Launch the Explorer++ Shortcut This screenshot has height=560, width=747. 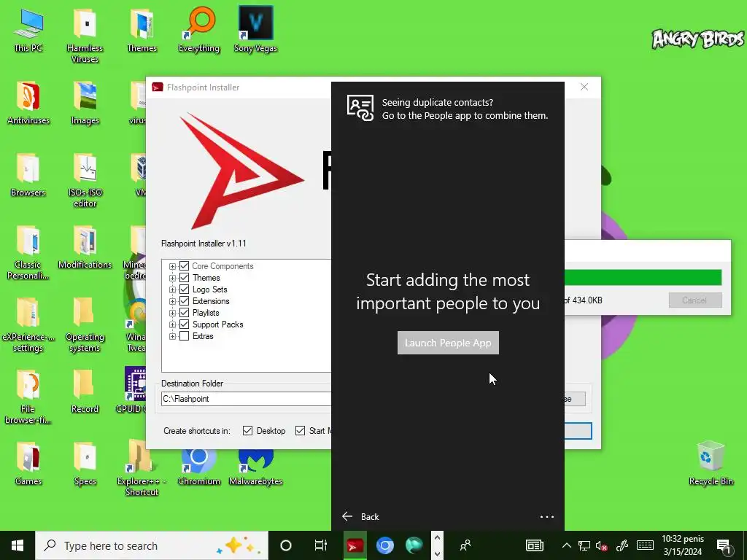(x=142, y=469)
